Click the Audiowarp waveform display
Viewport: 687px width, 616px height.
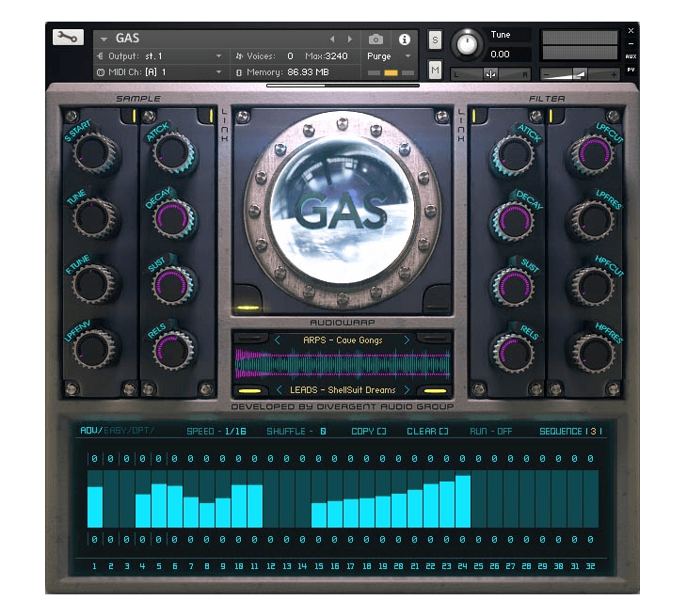click(x=343, y=363)
